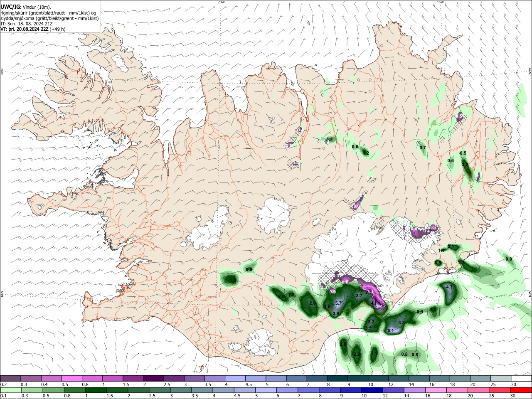Click the valid time 'VT: þri. 20.08.2024 22Z'
Screen dimensions: 532x399
[25, 29]
